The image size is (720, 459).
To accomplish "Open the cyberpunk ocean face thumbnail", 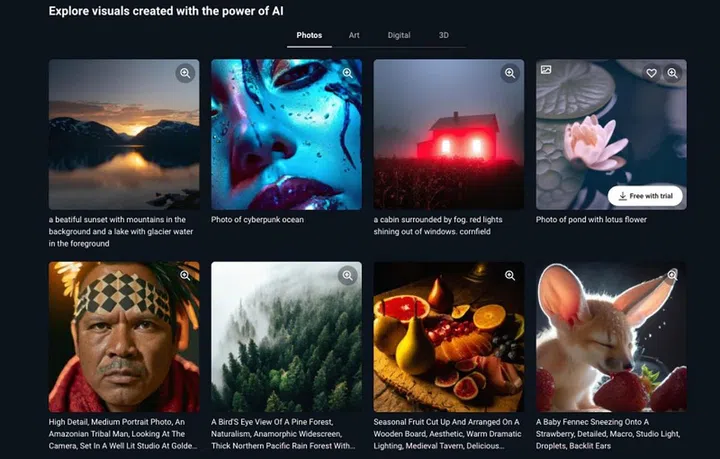I will tap(287, 134).
